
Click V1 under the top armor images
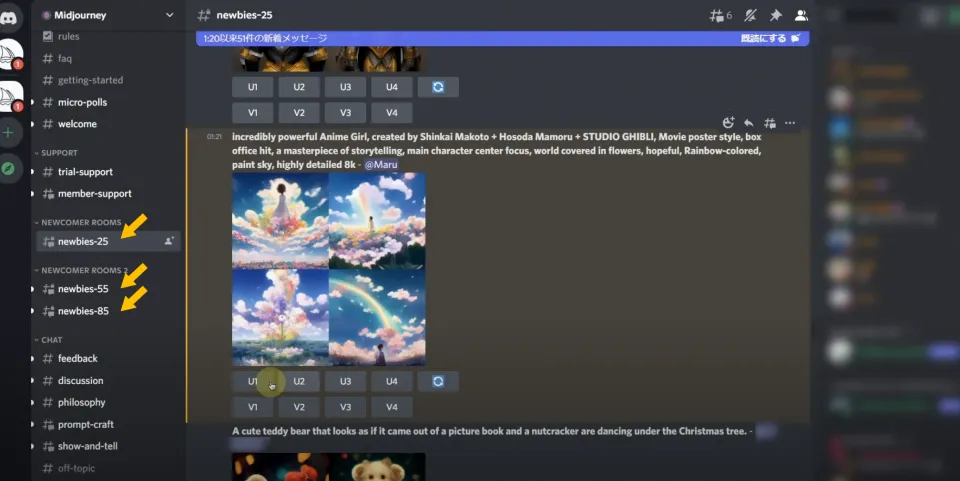252,113
